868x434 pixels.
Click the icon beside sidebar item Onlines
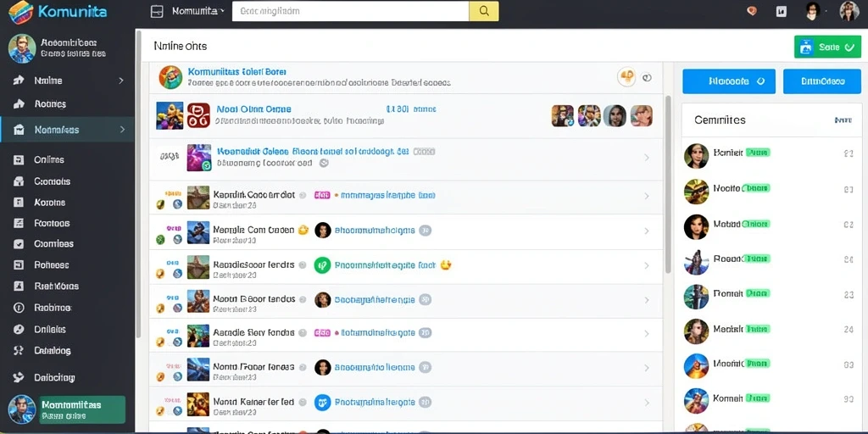coord(19,159)
